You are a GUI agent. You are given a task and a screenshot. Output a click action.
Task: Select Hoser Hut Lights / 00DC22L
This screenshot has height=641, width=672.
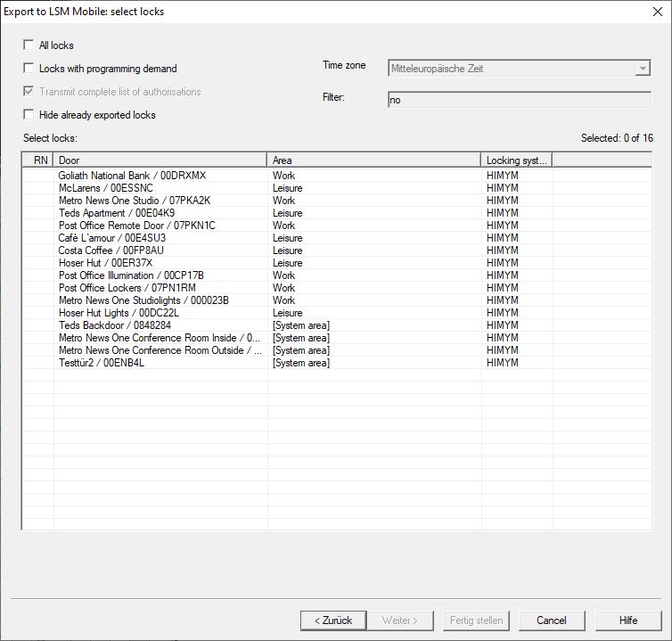pyautogui.click(x=119, y=313)
